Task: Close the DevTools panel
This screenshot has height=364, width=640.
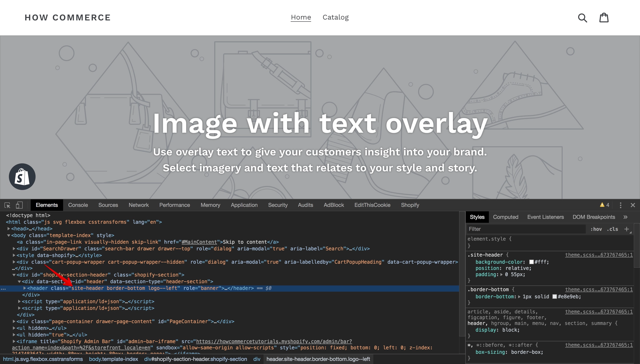Action: [633, 205]
